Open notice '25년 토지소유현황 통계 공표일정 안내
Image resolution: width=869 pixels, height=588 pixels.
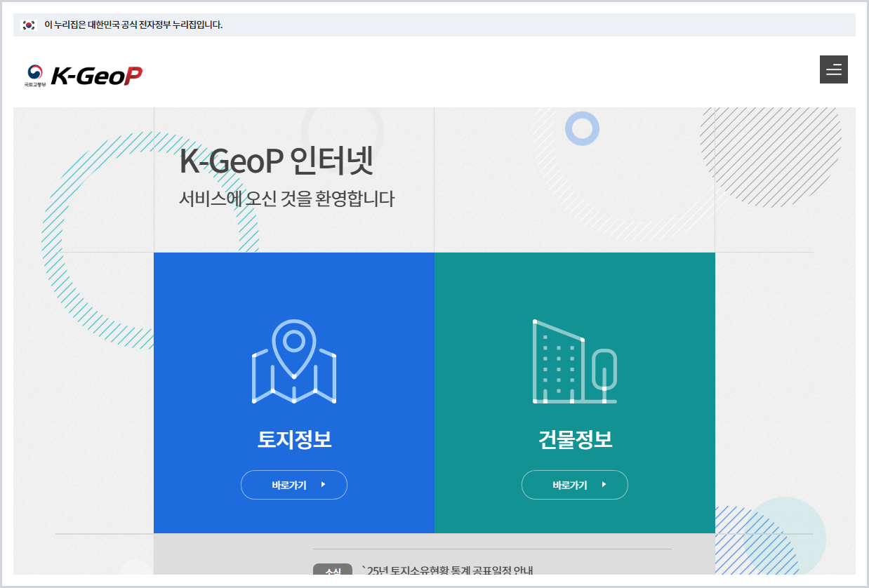point(447,570)
